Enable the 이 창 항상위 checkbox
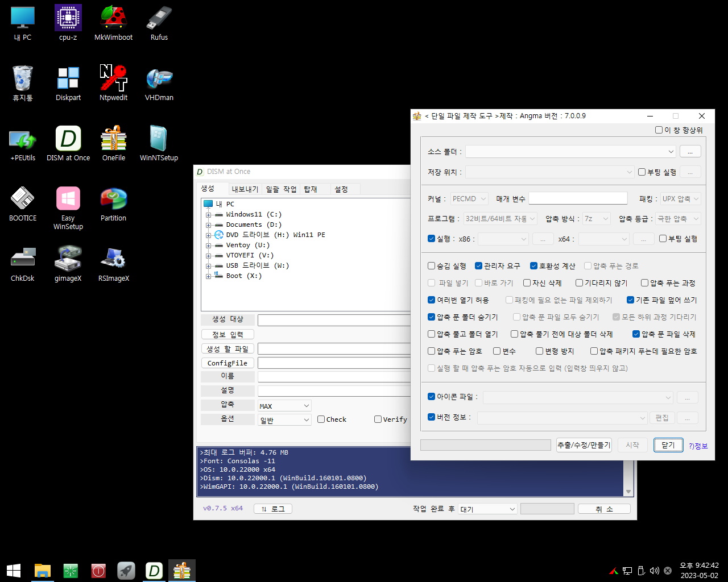728x582 pixels. click(x=659, y=130)
